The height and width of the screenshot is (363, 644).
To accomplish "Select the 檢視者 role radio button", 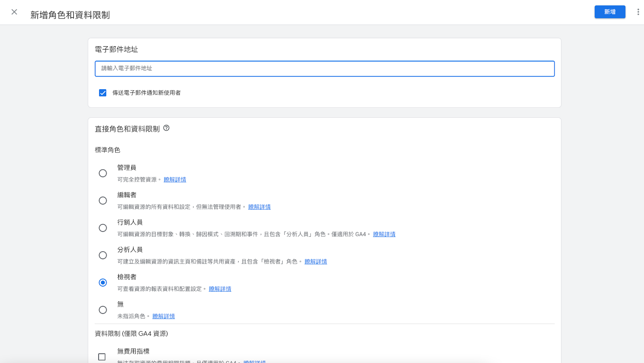I will click(x=103, y=283).
